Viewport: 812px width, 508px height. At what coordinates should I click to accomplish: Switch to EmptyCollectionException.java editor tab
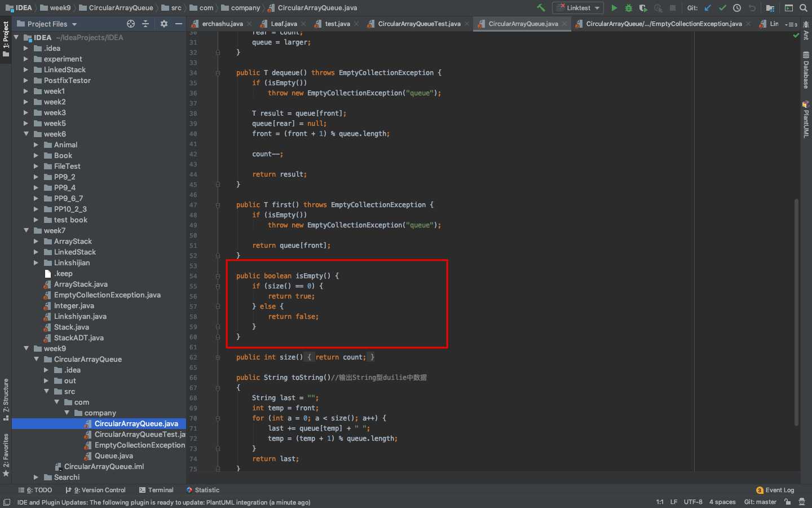[x=664, y=24]
